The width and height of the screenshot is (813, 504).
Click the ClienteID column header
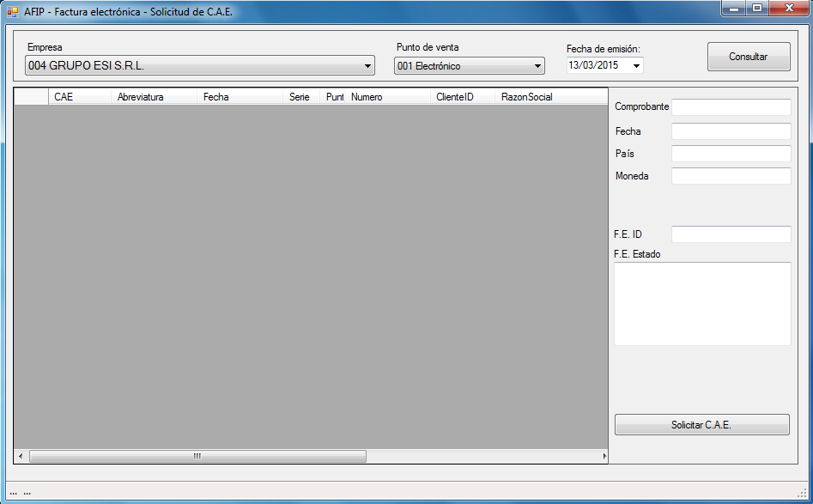pyautogui.click(x=464, y=97)
